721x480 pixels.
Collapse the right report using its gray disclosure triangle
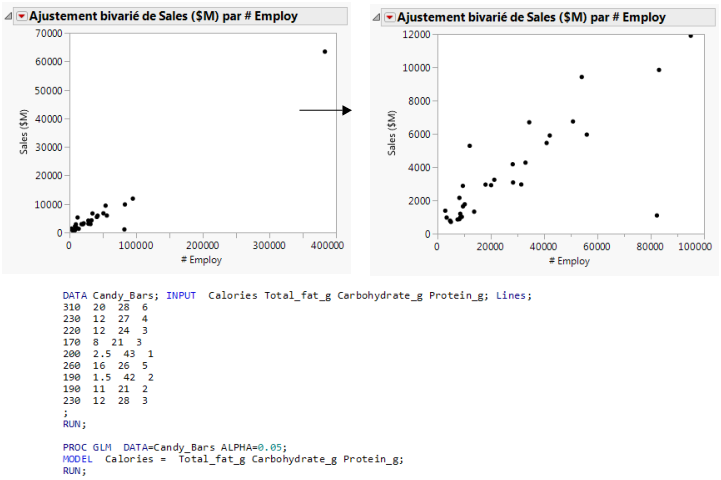pyautogui.click(x=376, y=17)
